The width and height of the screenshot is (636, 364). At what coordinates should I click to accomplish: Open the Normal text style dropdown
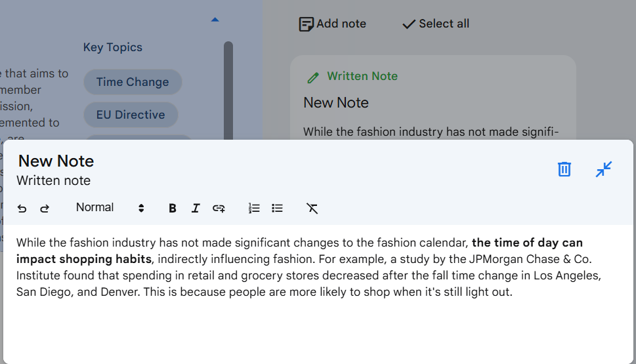point(110,207)
